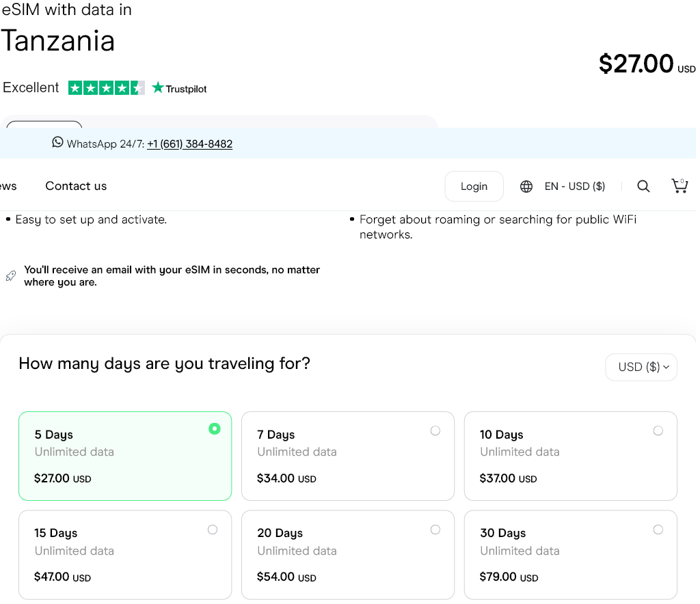Click the globe language icon

(526, 187)
